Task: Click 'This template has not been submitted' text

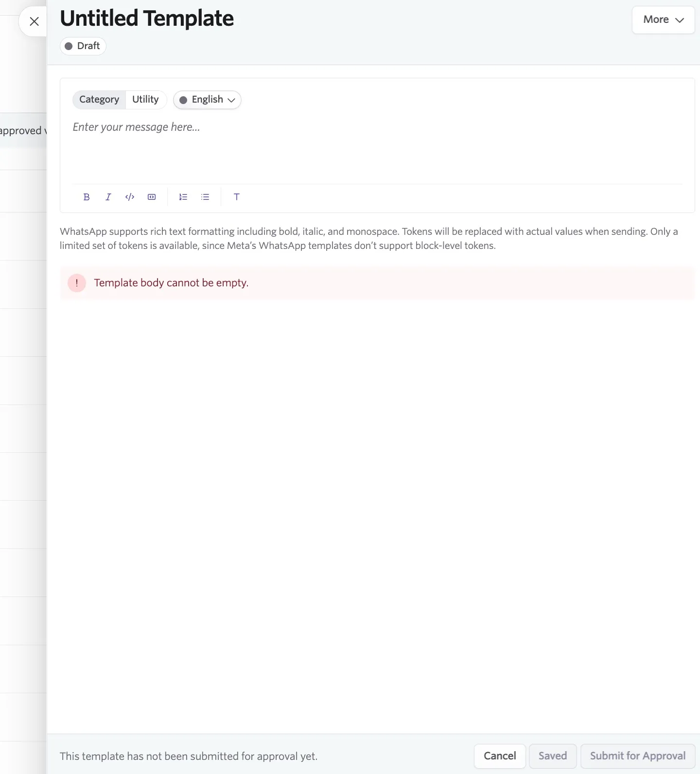Action: pos(189,756)
